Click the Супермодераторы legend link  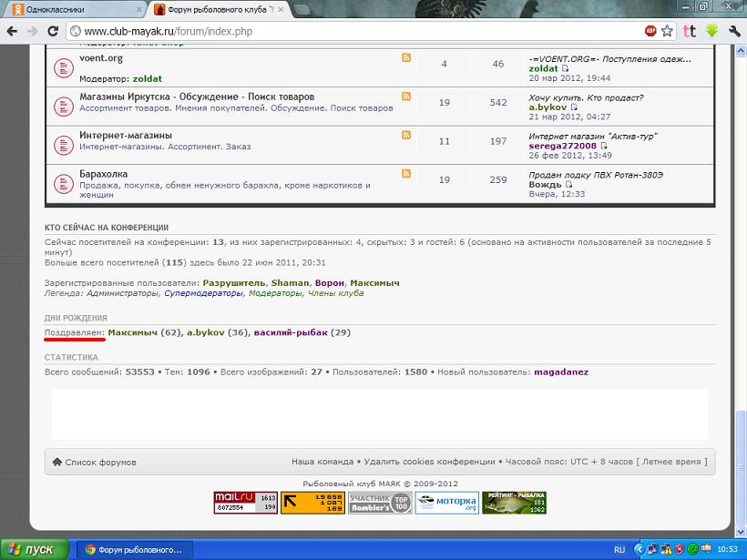point(203,293)
